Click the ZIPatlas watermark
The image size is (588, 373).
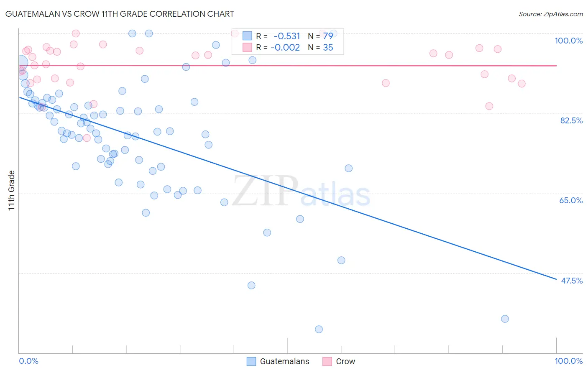click(x=302, y=192)
